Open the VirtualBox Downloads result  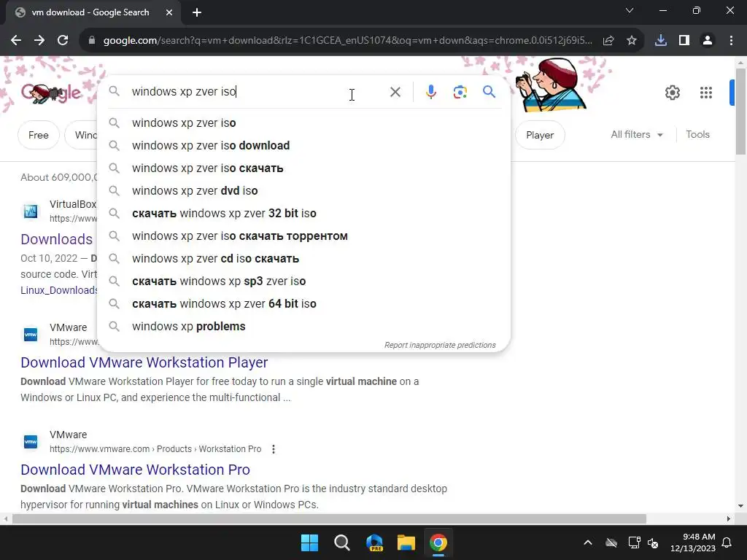pos(57,239)
